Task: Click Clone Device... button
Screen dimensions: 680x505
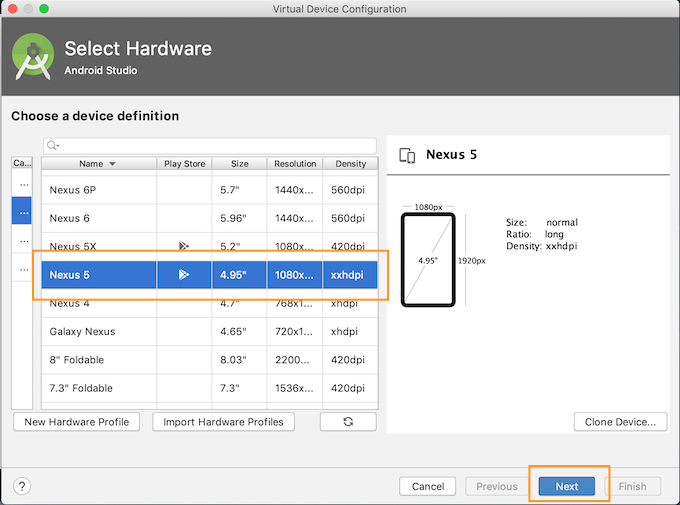Action: 620,422
